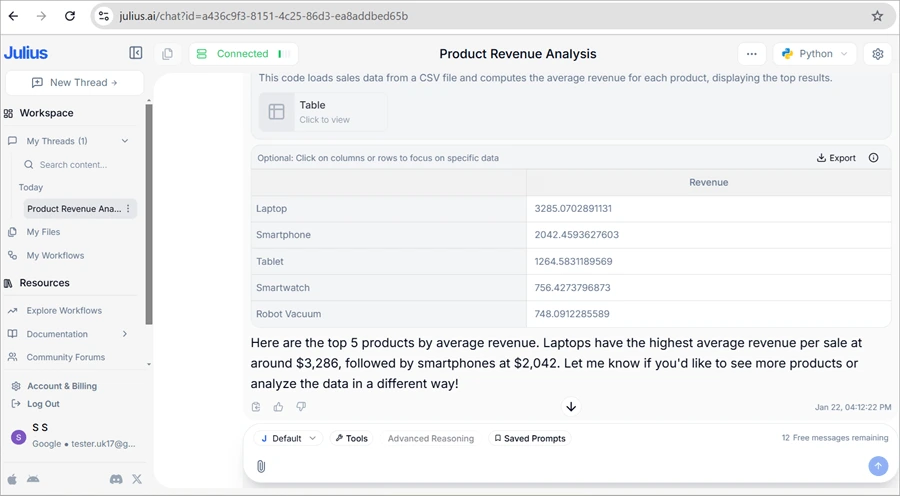
Task: Click cell value 756.4273796873
Action: coord(572,288)
